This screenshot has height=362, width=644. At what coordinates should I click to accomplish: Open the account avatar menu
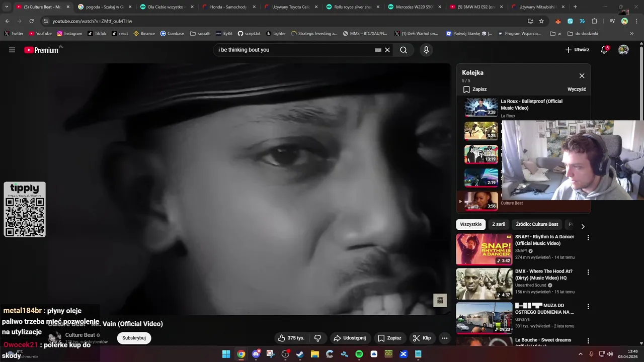[623, 50]
